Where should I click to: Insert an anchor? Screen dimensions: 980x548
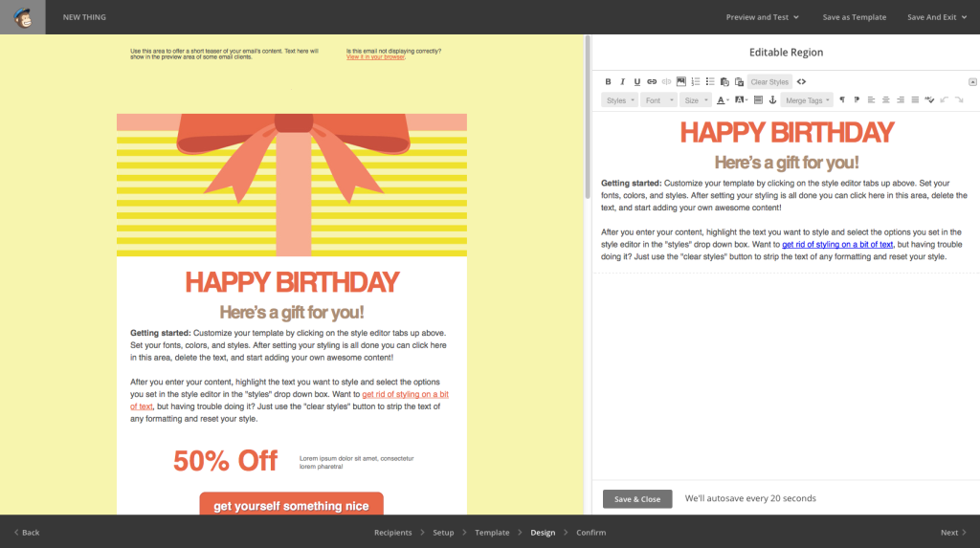point(772,100)
